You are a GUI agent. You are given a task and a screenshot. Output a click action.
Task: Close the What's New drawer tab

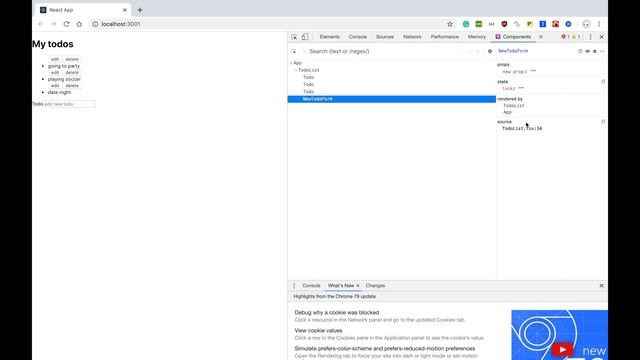[x=358, y=286]
